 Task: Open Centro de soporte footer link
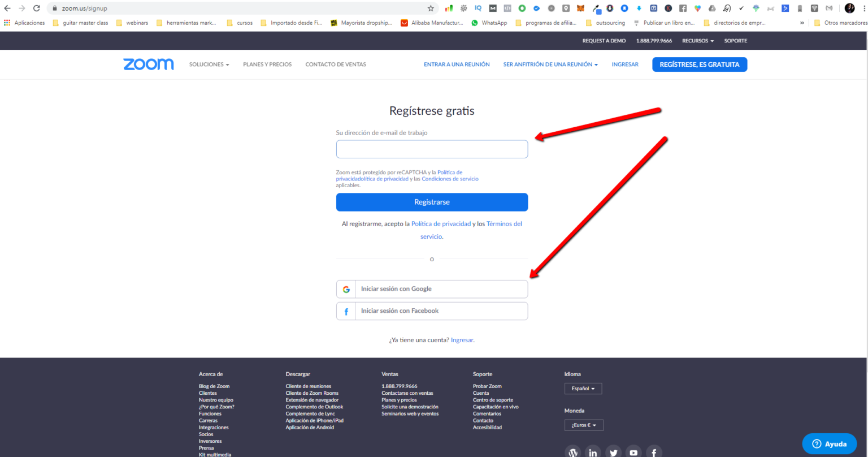pyautogui.click(x=493, y=400)
